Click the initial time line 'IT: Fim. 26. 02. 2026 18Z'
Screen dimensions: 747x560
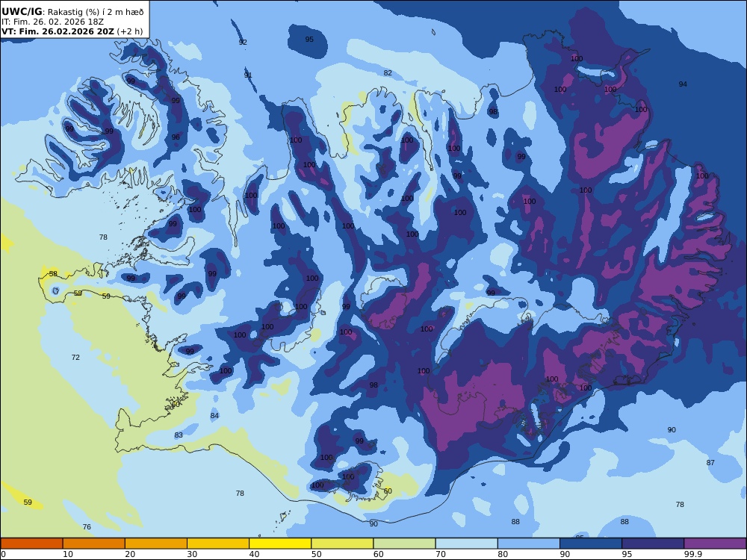[52, 22]
